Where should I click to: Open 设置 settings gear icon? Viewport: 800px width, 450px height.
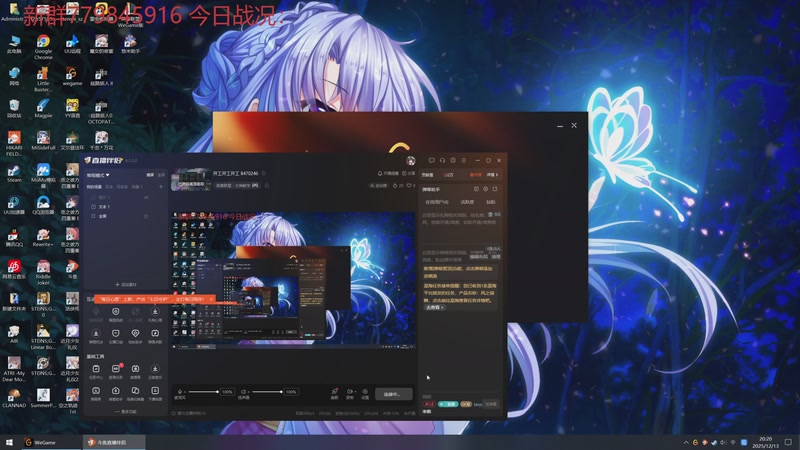(365, 393)
